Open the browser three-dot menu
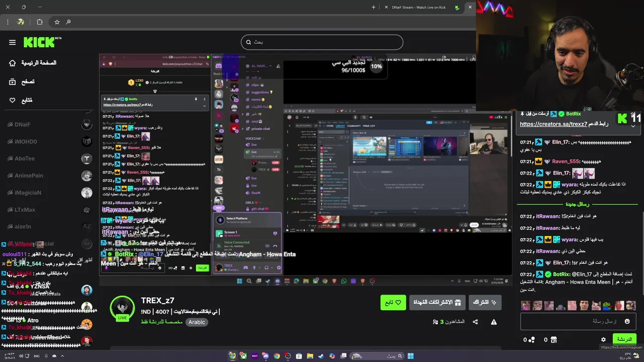Screen dimensions: 644x362 tap(8, 22)
